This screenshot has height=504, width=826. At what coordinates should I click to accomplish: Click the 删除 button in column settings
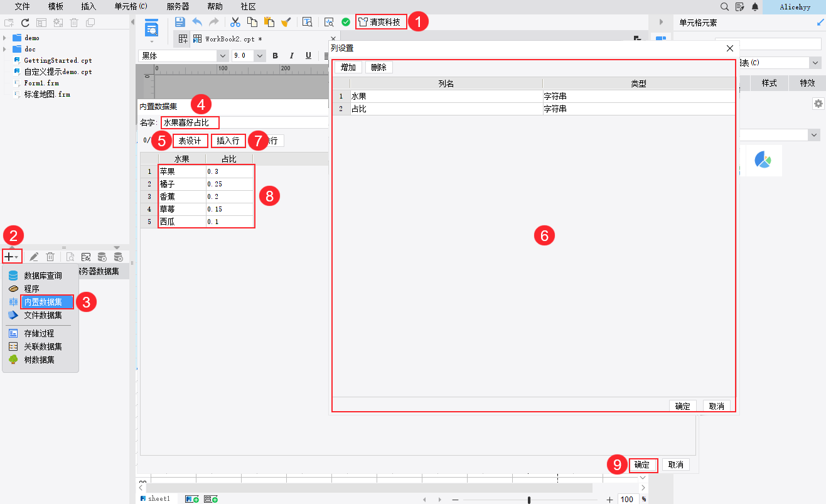tap(378, 68)
